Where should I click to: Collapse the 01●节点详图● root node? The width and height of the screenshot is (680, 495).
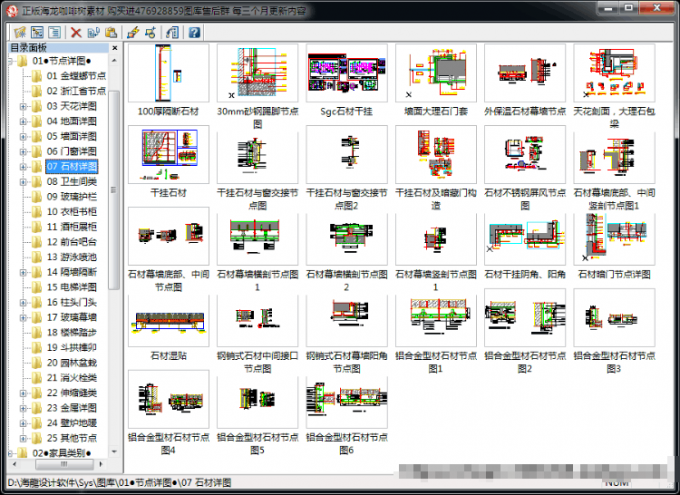(x=10, y=61)
